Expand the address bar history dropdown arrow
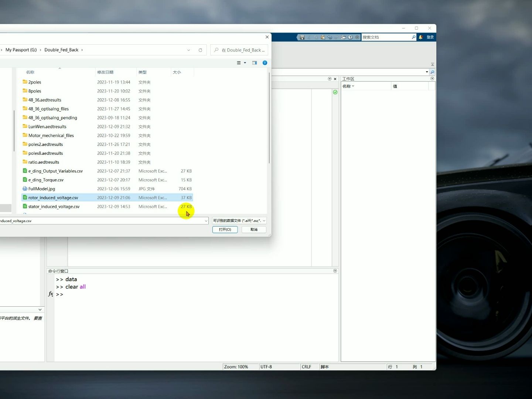Image resolution: width=532 pixels, height=399 pixels. [189, 50]
